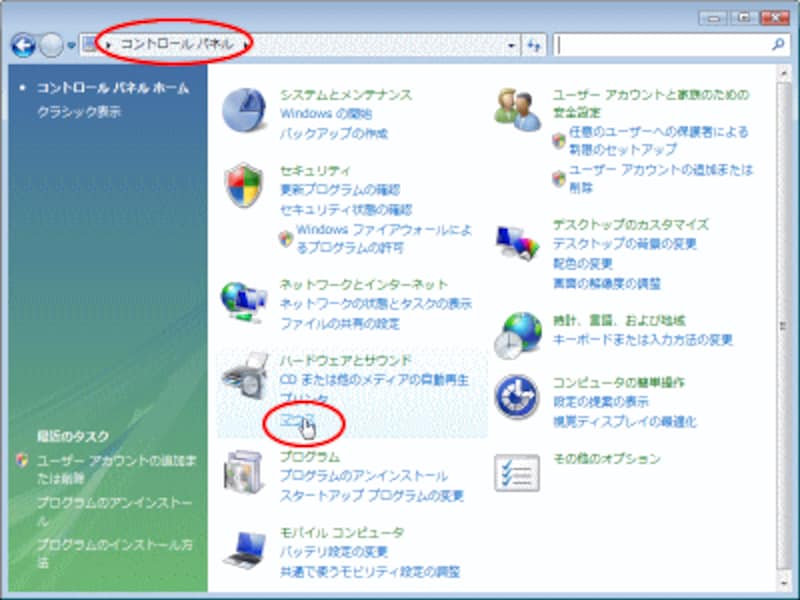Open the user accounts people icon
The width and height of the screenshot is (800, 600).
pyautogui.click(x=517, y=109)
